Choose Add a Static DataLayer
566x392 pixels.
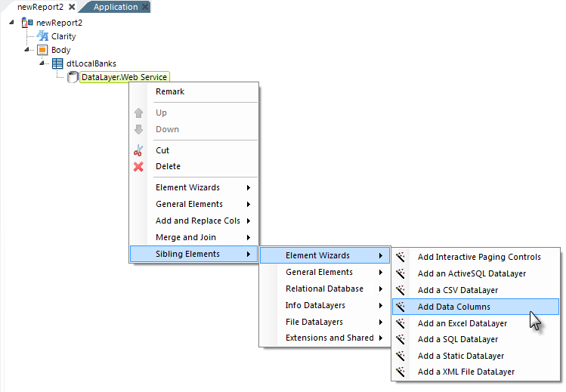click(476, 356)
